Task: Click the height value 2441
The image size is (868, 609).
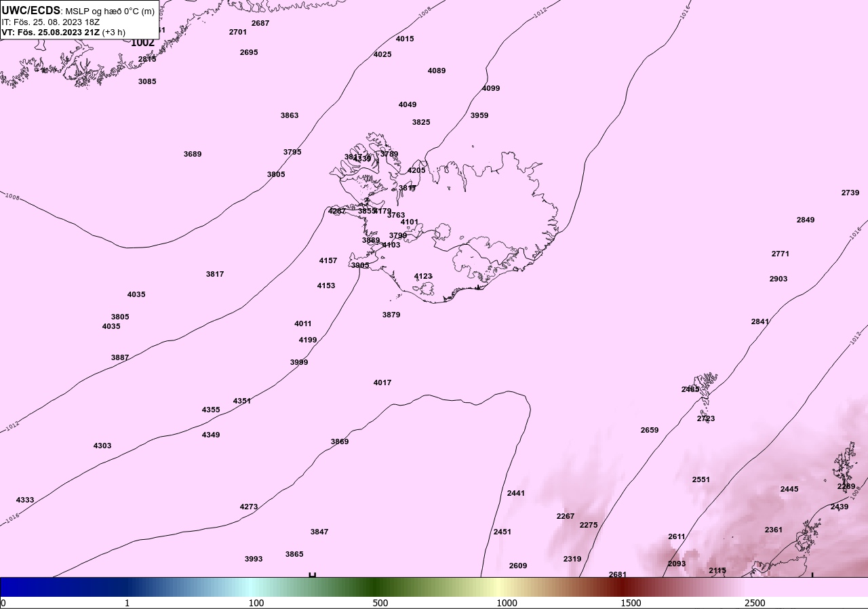Action: coord(516,493)
